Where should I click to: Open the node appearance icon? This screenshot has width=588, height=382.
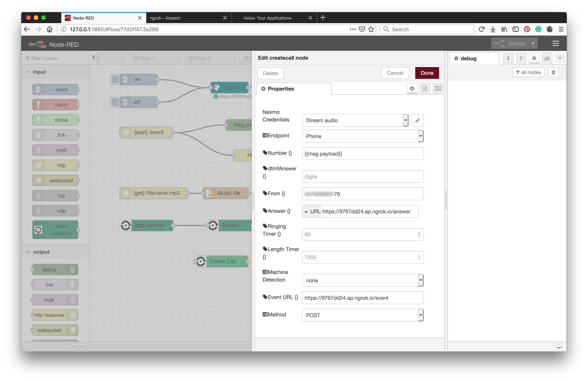(x=438, y=88)
